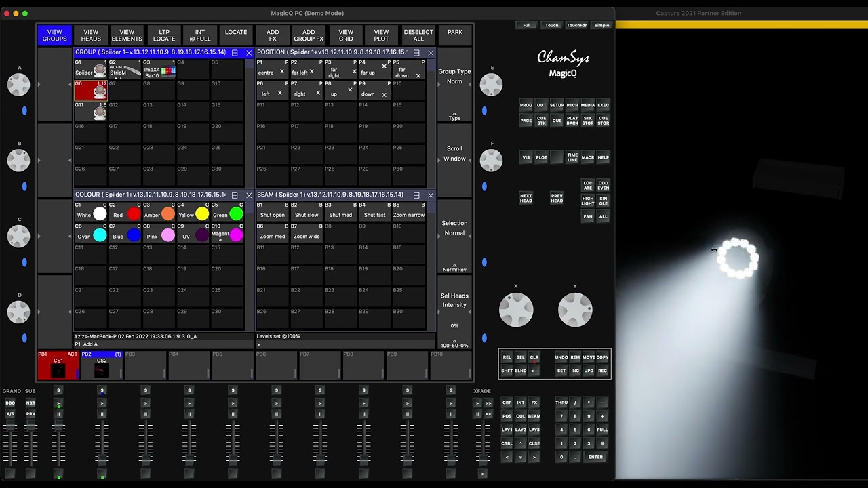Apply the Yellow colour palette C4

coord(193,211)
